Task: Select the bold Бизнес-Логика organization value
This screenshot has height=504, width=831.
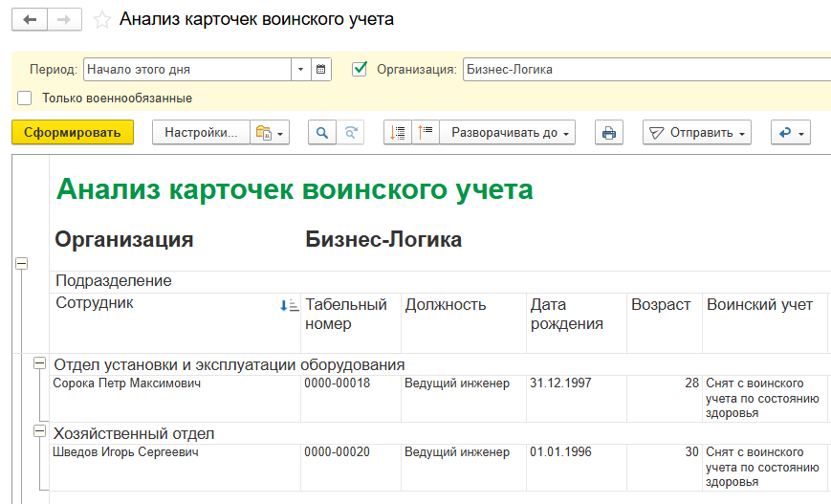Action: pyautogui.click(x=383, y=239)
